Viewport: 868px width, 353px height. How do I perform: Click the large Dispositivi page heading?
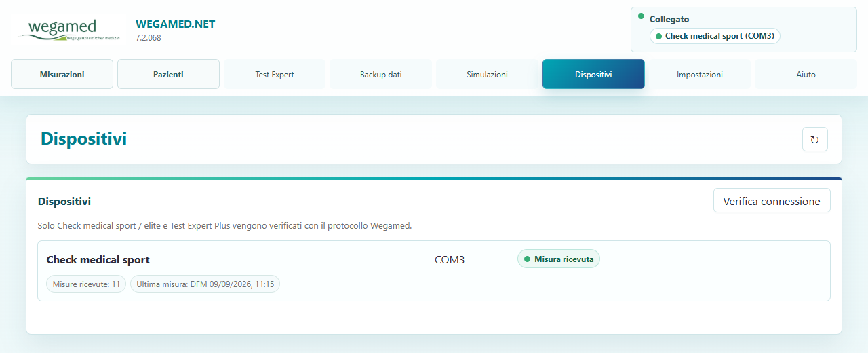(83, 138)
